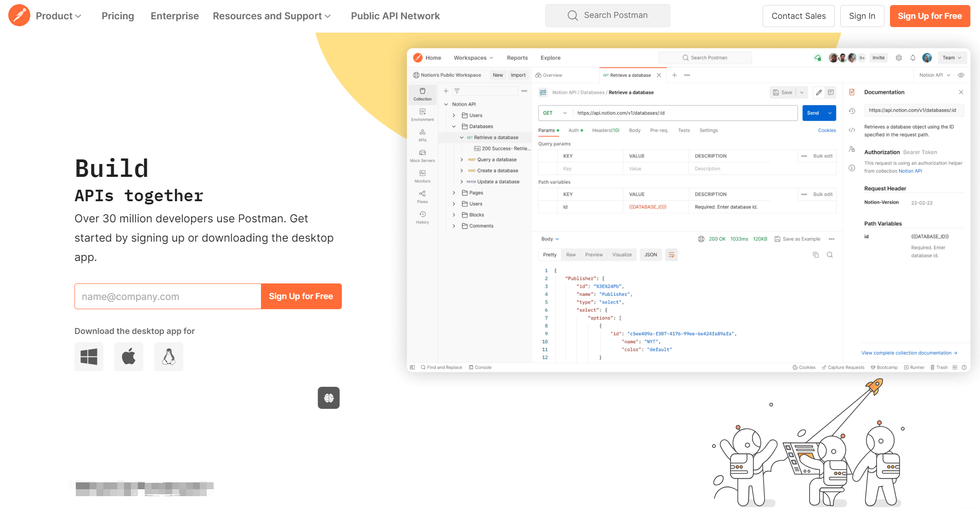Click the Contact Sales button

[x=799, y=16]
